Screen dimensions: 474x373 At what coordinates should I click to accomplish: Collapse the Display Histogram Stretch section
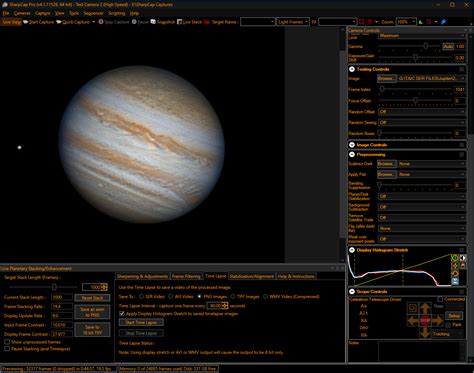[352, 250]
